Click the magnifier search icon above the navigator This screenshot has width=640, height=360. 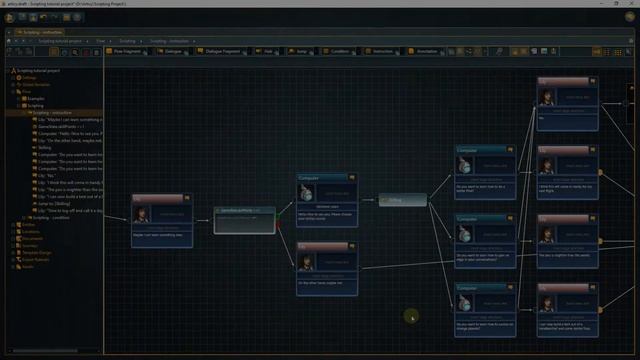(x=75, y=52)
